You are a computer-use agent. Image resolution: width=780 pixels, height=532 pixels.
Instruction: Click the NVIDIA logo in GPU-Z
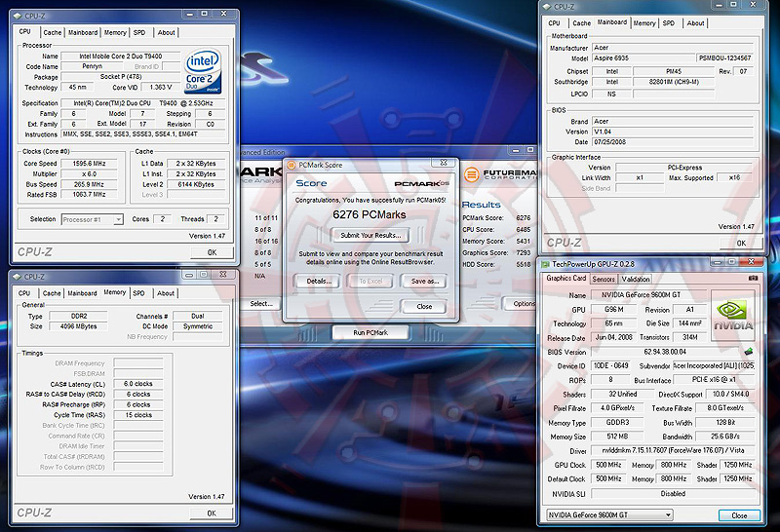pyautogui.click(x=733, y=316)
